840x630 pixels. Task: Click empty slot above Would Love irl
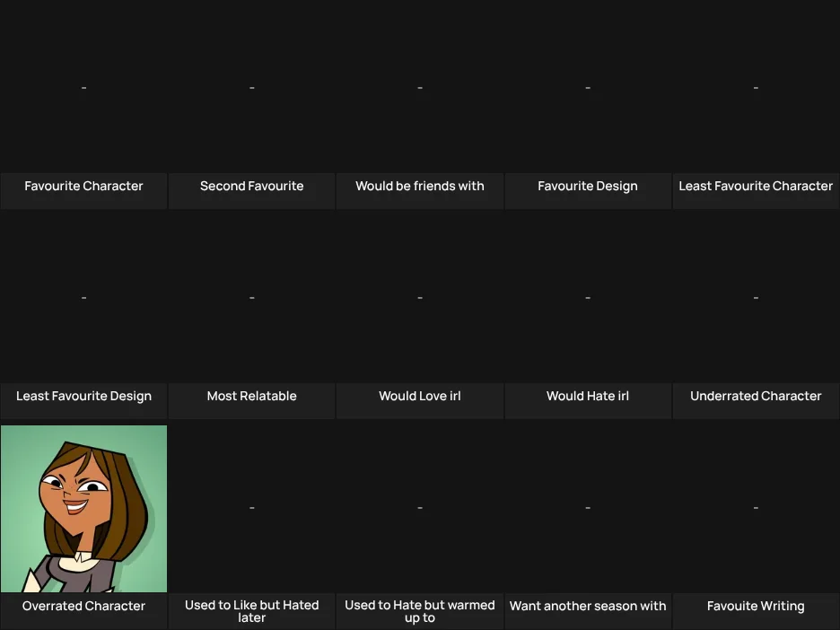(420, 297)
